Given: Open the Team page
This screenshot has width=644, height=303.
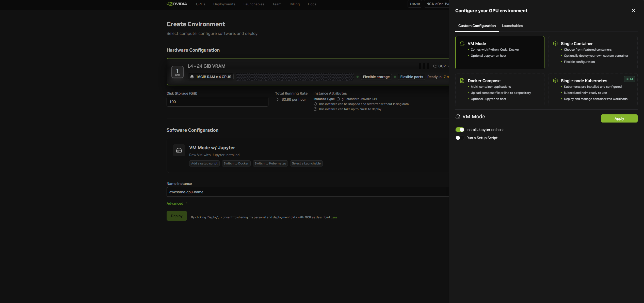Looking at the screenshot, I should click(277, 4).
